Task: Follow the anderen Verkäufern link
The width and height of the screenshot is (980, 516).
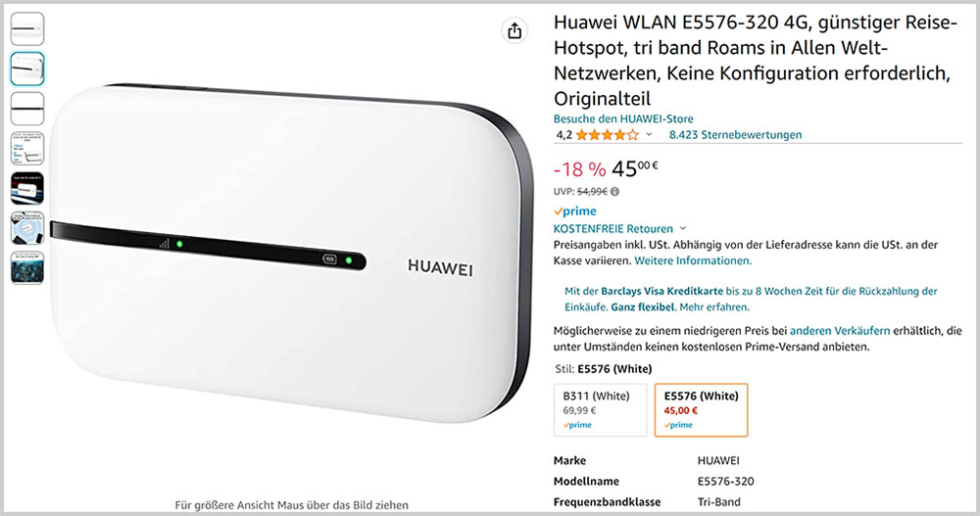Action: [840, 331]
